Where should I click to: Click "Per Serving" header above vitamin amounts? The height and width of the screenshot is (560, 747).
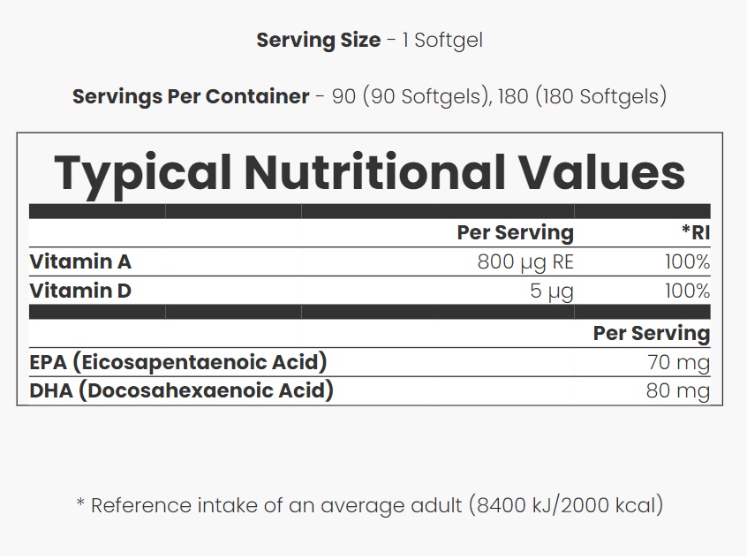(x=515, y=232)
